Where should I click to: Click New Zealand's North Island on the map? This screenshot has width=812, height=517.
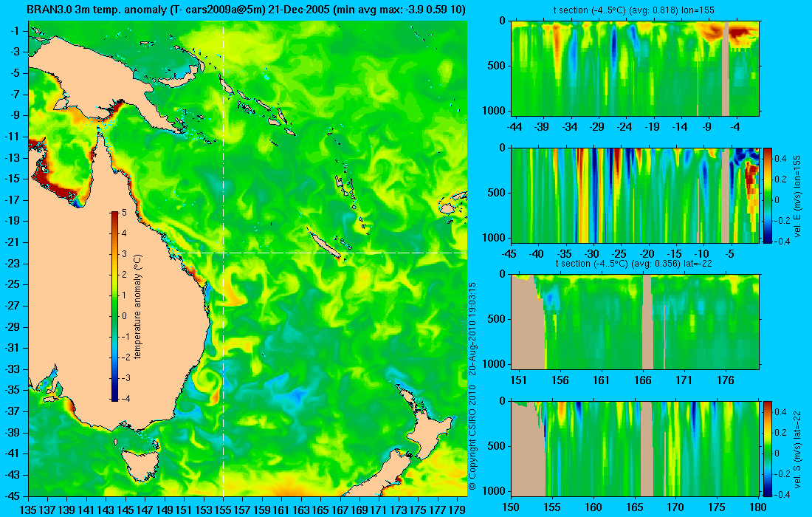pos(426,422)
